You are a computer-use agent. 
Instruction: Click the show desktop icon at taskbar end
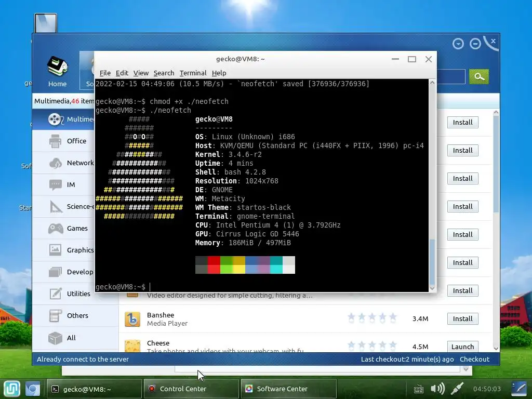pyautogui.click(x=519, y=389)
